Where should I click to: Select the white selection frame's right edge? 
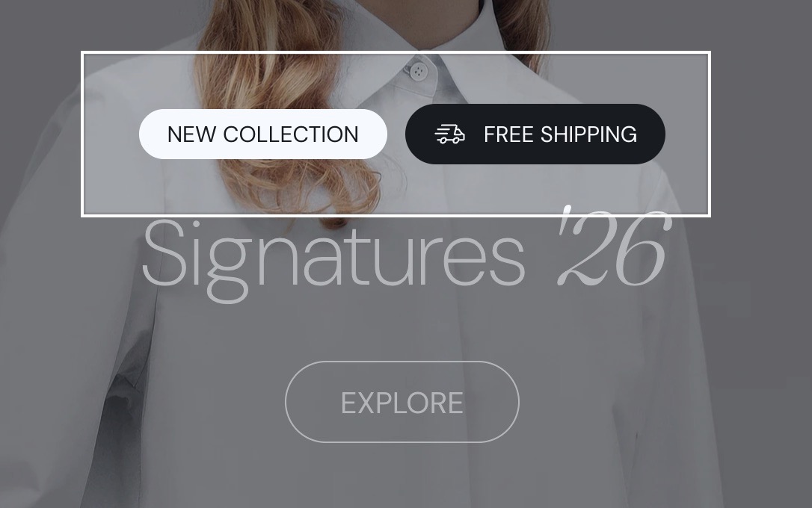coord(709,134)
